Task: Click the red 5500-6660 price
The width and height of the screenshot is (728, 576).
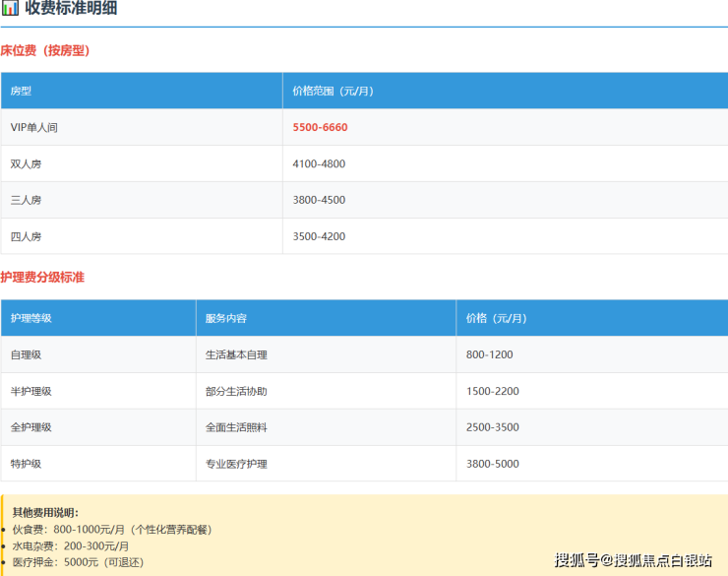Action: (320, 127)
